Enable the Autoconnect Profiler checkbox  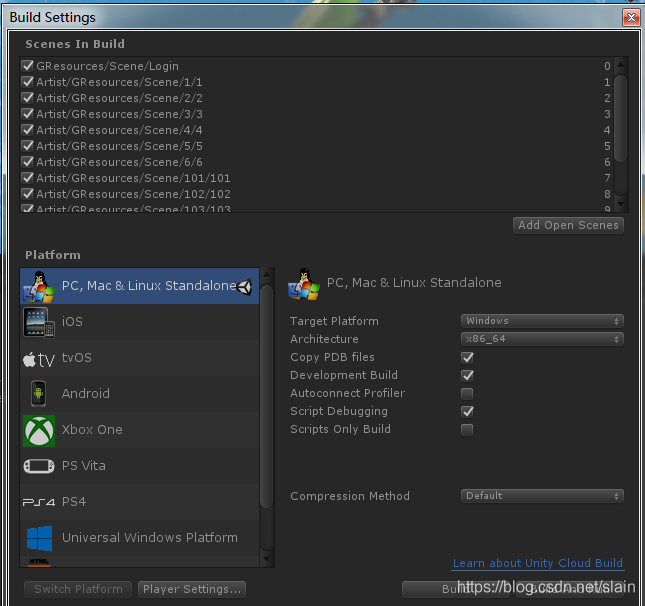tap(467, 394)
